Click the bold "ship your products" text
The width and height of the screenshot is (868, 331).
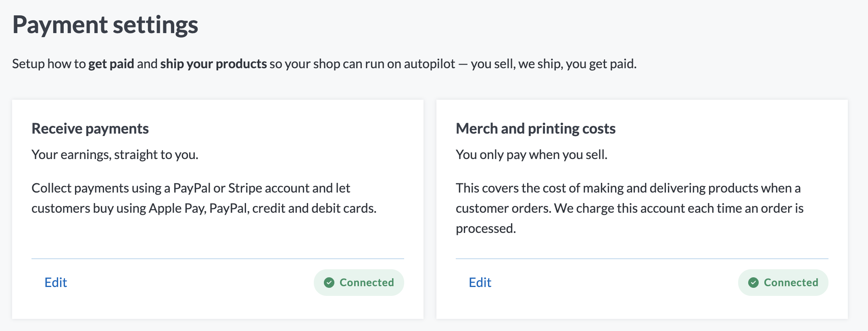coord(213,64)
